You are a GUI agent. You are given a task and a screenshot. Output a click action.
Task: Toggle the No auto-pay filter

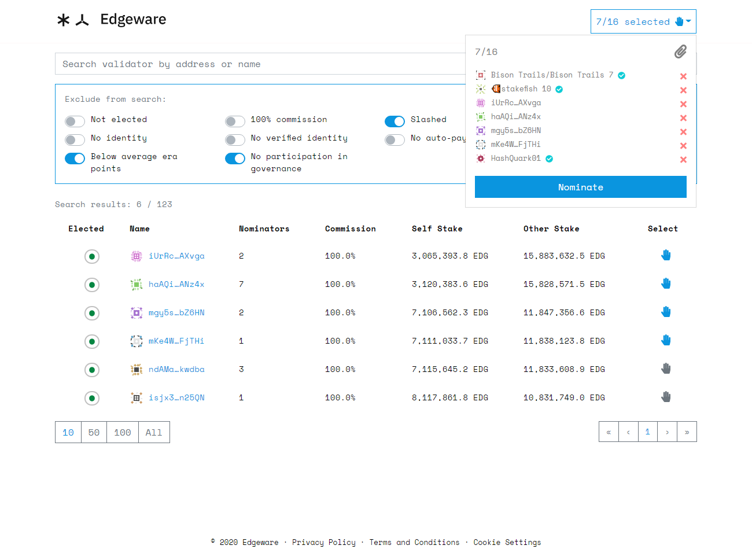(395, 139)
